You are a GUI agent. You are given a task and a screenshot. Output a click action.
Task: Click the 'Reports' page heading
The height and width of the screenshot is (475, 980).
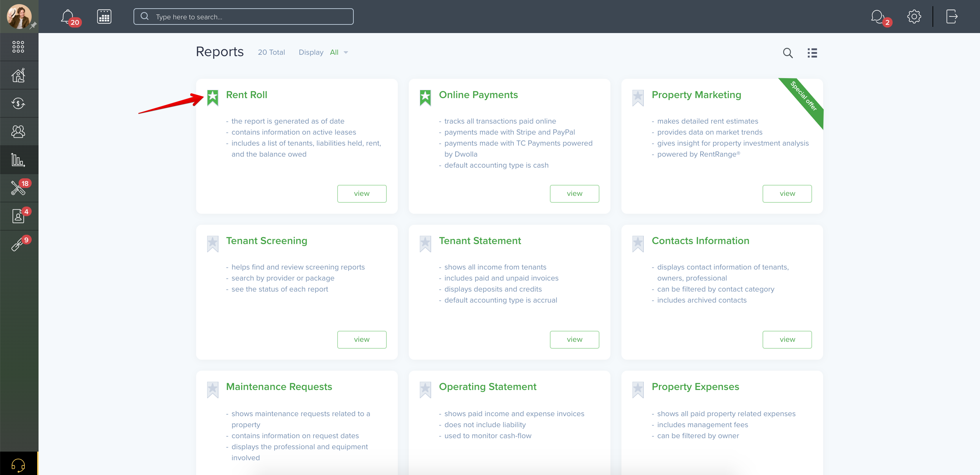pyautogui.click(x=220, y=52)
